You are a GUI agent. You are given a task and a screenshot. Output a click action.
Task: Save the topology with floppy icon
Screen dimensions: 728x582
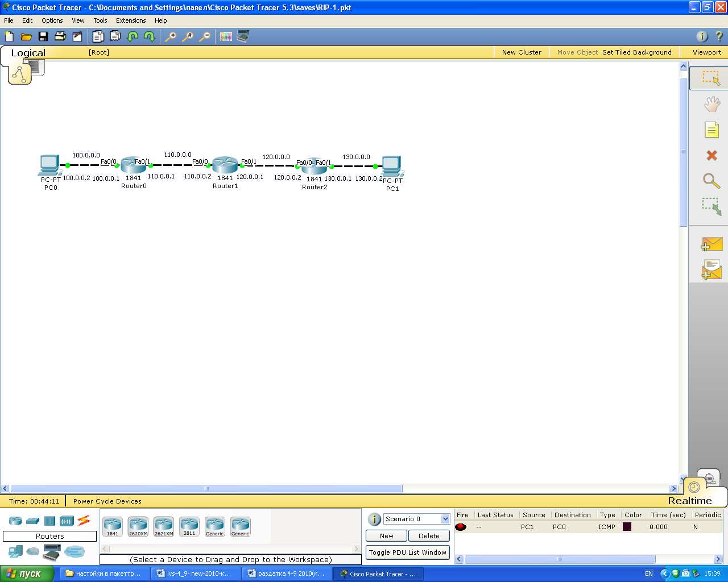pos(43,36)
